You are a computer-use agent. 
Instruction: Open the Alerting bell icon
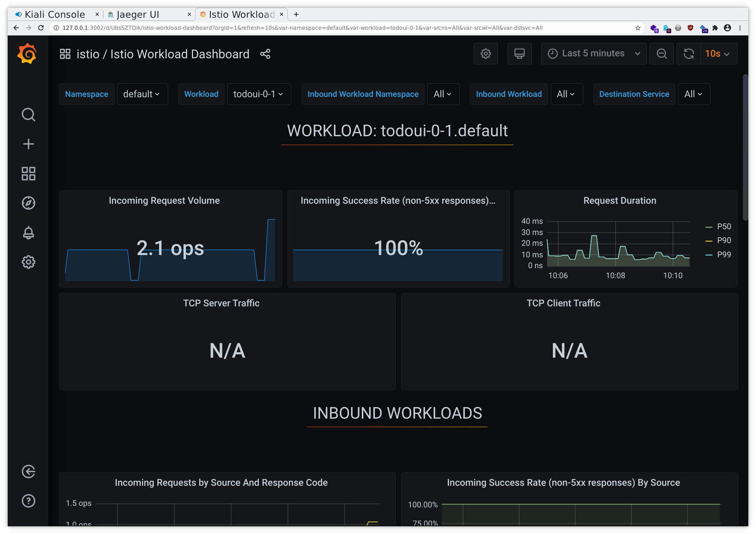(x=28, y=233)
